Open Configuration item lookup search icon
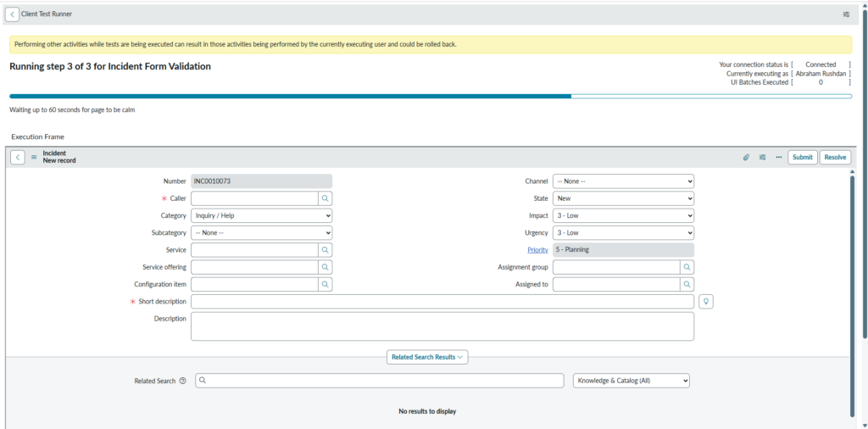 click(x=325, y=285)
